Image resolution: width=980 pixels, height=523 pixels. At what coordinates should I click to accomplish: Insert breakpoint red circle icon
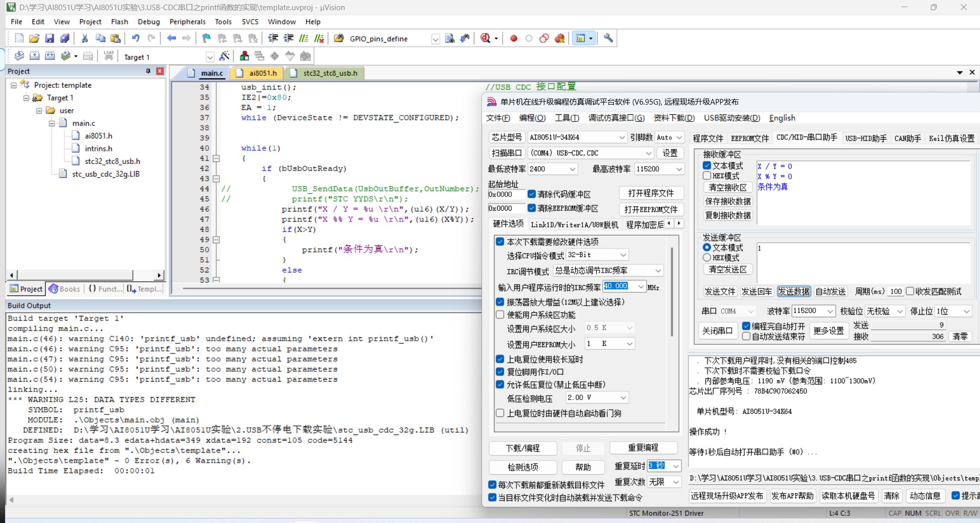click(513, 39)
